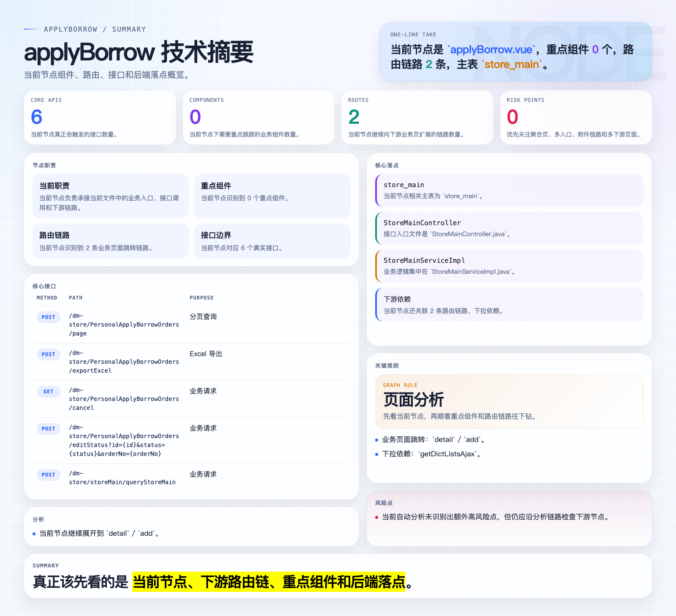Click the POST badge for the queryStoreMain endpoint
676x616 pixels.
[x=49, y=475]
